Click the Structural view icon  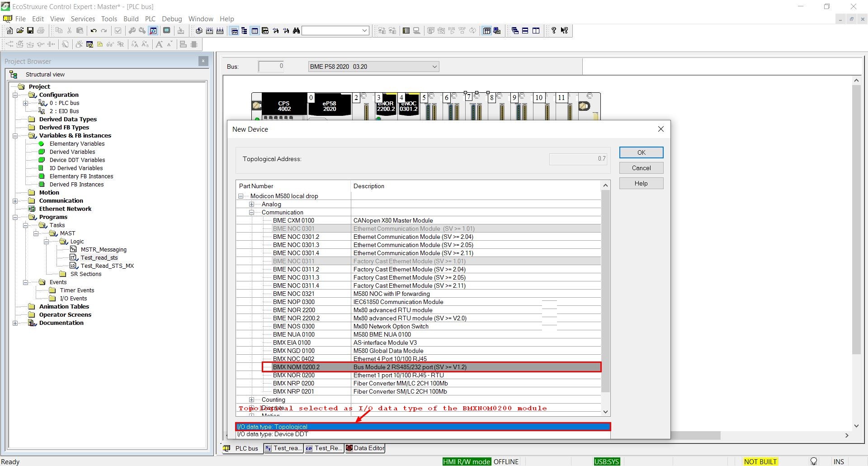point(14,75)
